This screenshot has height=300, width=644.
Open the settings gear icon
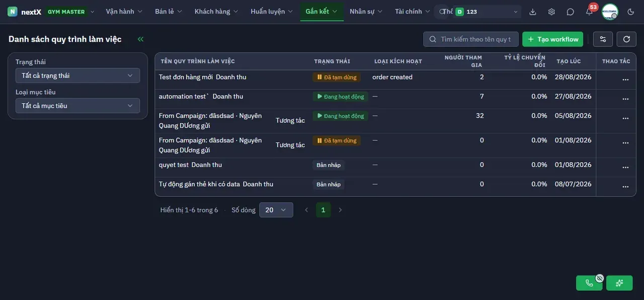click(x=551, y=12)
